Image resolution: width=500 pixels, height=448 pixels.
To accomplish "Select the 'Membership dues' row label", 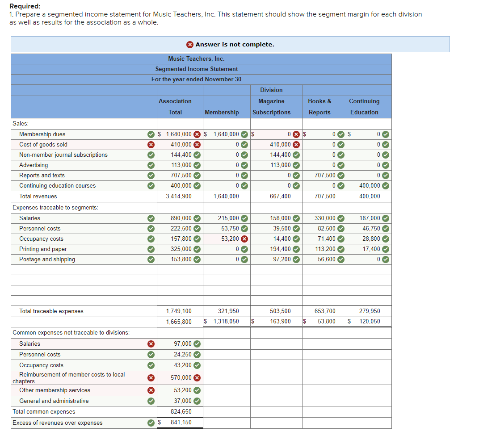I will (42, 134).
